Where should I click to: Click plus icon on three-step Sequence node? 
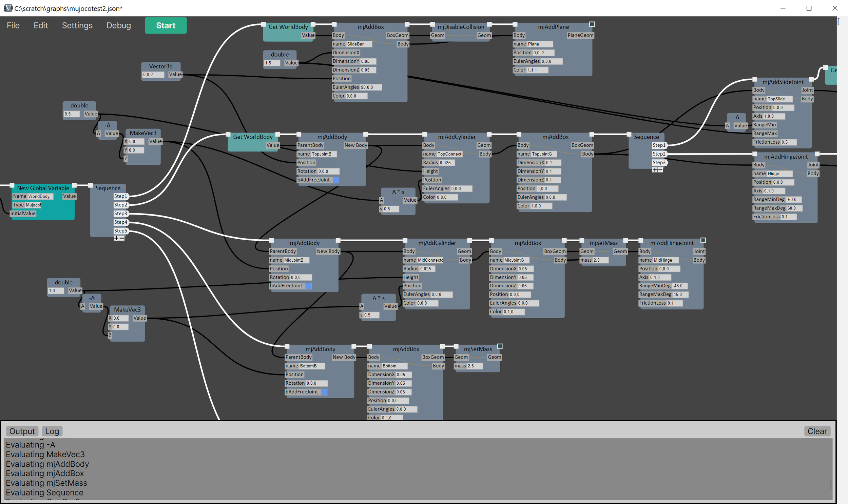[655, 170]
